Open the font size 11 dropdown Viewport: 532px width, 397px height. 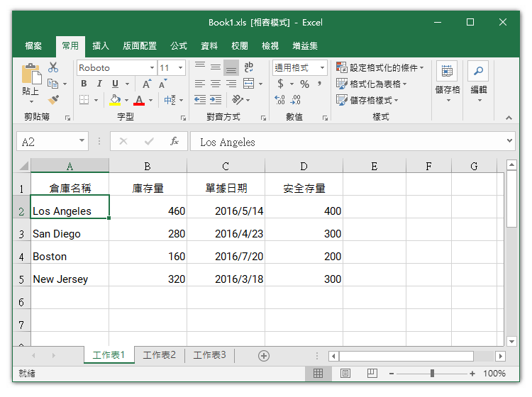click(x=180, y=68)
